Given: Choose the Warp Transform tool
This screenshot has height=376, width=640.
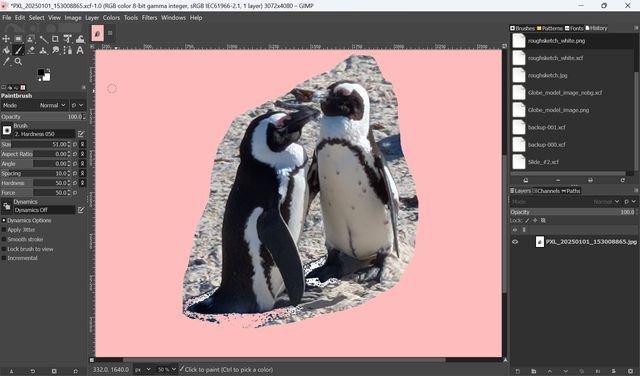Looking at the screenshot, I should pos(80,39).
